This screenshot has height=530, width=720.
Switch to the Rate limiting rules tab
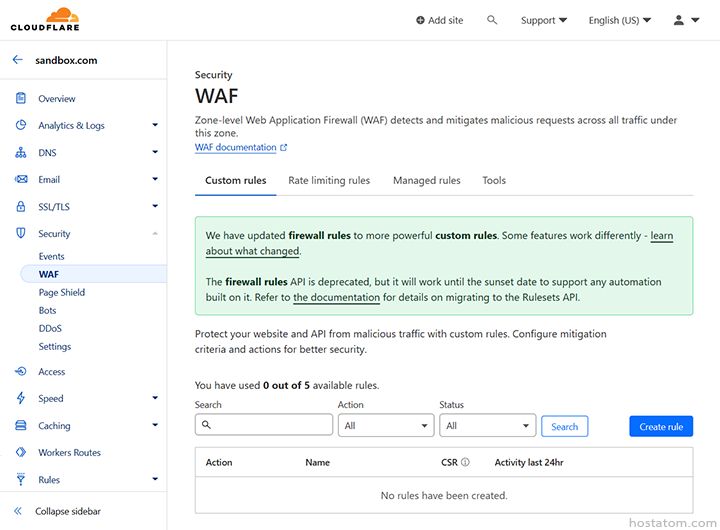(329, 181)
